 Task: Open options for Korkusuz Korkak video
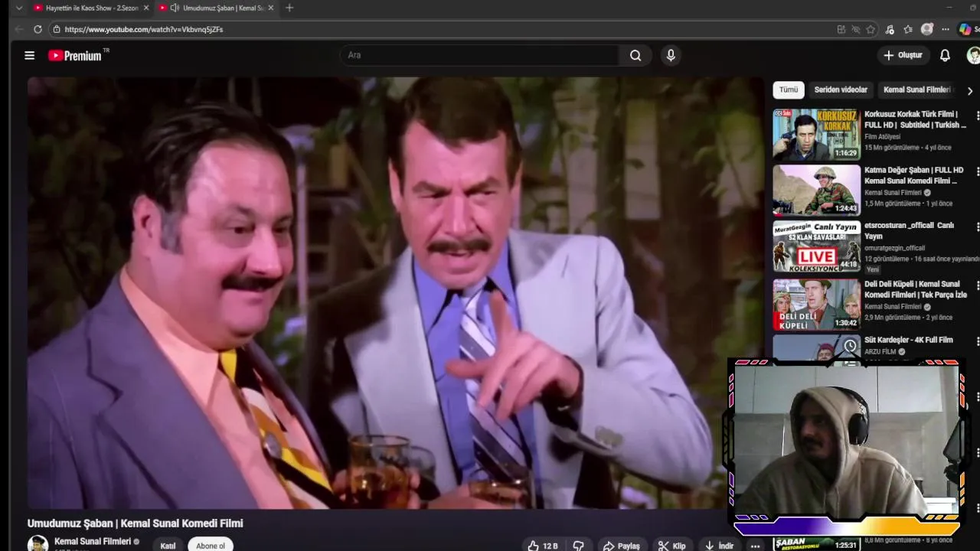977,115
